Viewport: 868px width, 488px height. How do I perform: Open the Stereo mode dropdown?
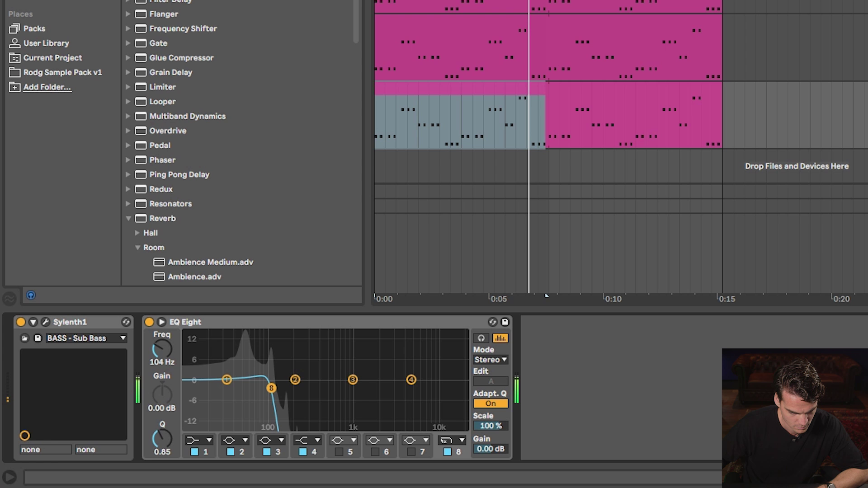point(491,360)
